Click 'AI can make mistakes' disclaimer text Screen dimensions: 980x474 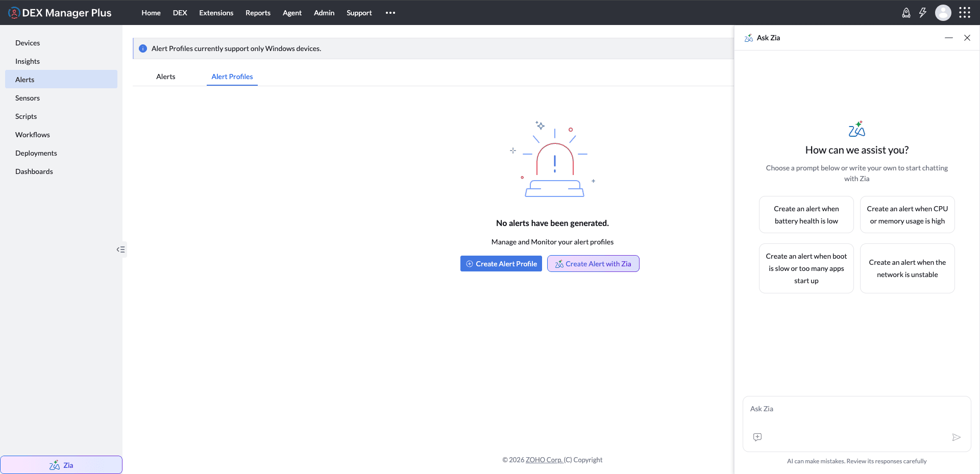coord(857,461)
